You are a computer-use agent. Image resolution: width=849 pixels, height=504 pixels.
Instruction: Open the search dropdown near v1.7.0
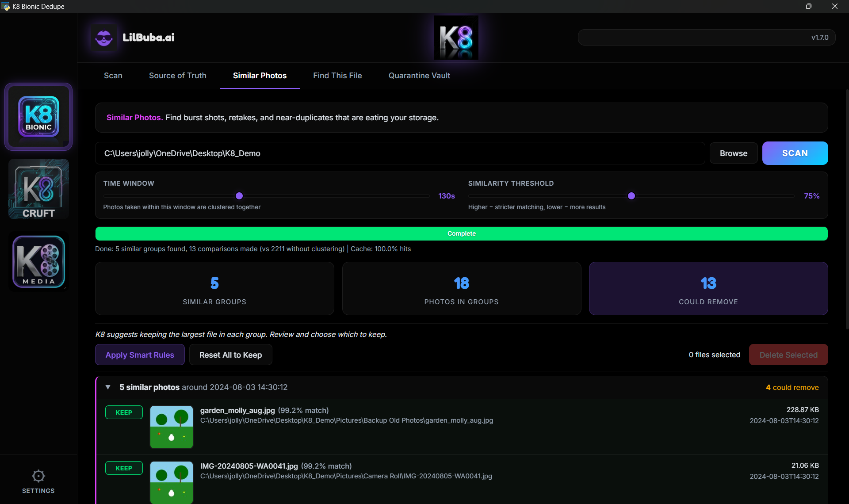(706, 37)
